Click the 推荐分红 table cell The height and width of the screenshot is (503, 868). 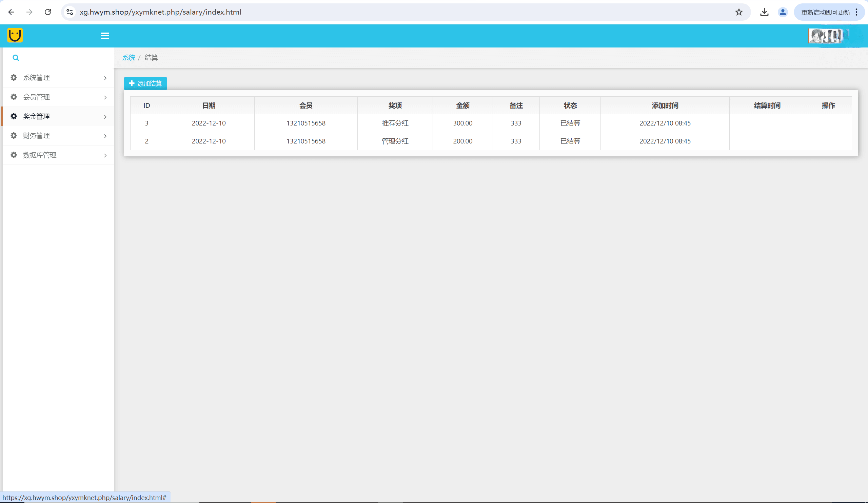click(x=395, y=123)
